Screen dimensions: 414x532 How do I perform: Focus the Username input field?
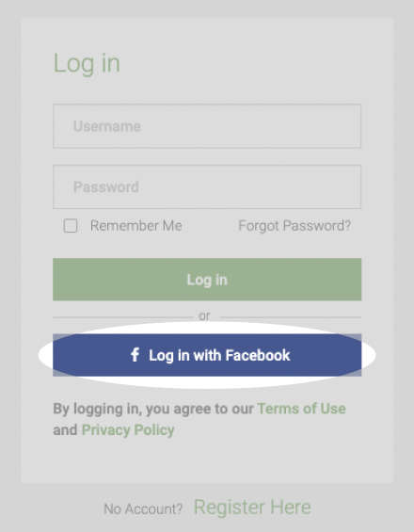click(207, 126)
